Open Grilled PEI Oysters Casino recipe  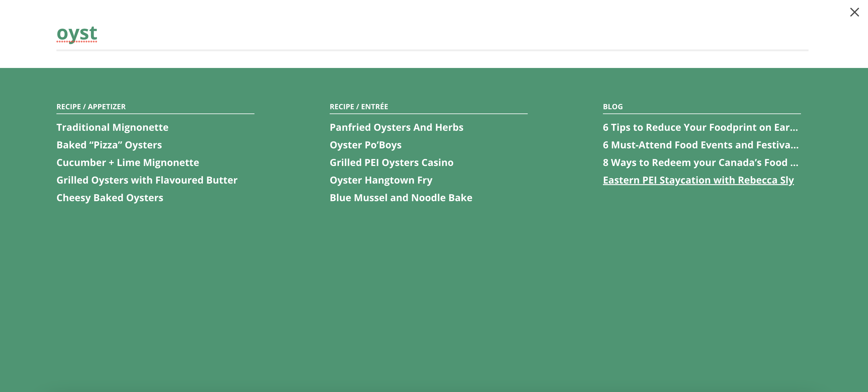[x=391, y=162]
